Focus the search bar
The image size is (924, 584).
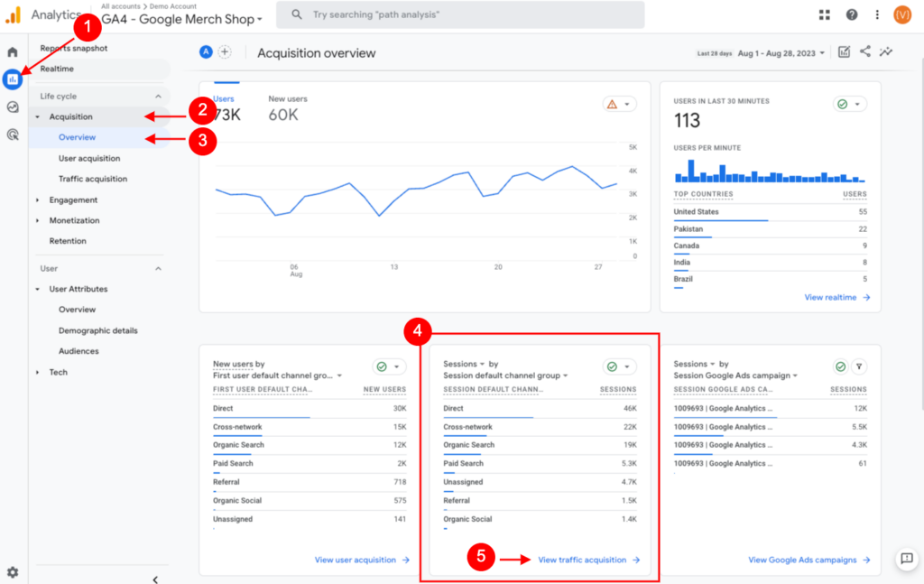460,14
